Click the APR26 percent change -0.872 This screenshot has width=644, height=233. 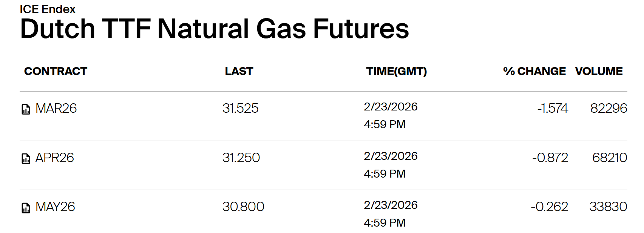click(550, 158)
